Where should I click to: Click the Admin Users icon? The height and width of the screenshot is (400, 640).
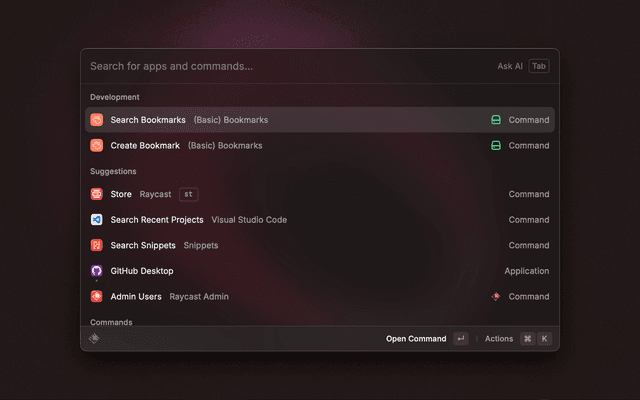tap(97, 297)
